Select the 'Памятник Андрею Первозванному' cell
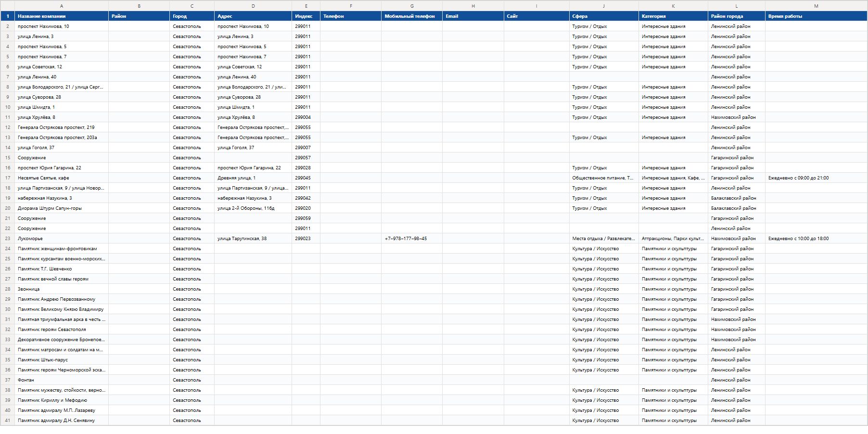Viewport: 868px width, 434px height. 62,299
